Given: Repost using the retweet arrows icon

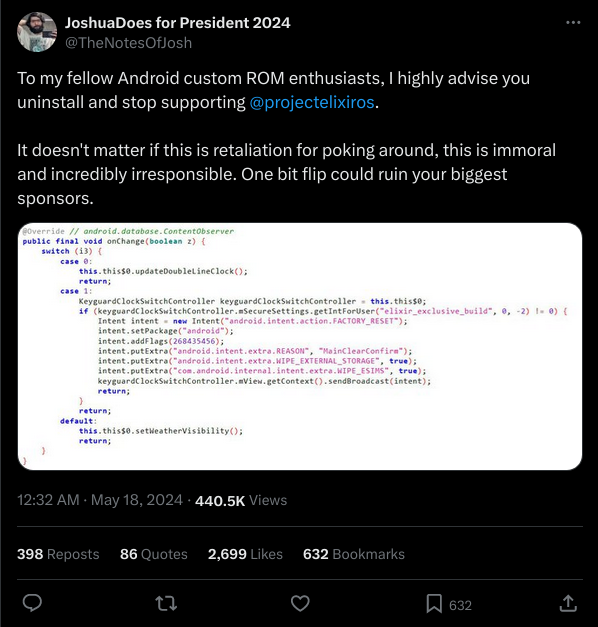Looking at the screenshot, I should tap(166, 603).
